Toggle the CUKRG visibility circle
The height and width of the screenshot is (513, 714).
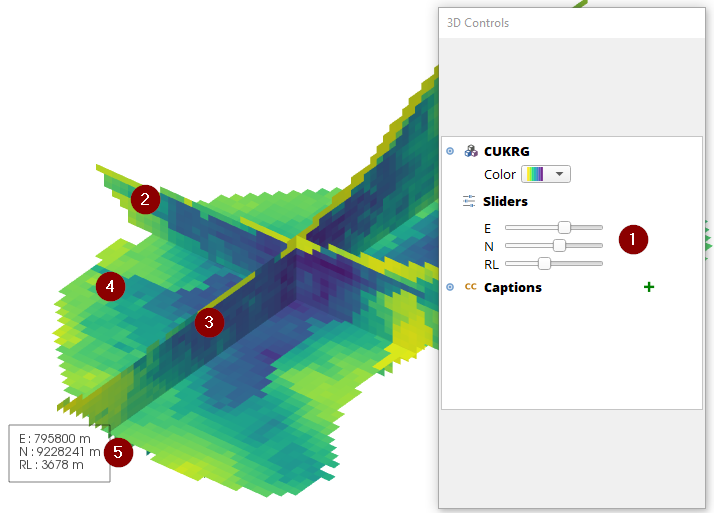(450, 151)
